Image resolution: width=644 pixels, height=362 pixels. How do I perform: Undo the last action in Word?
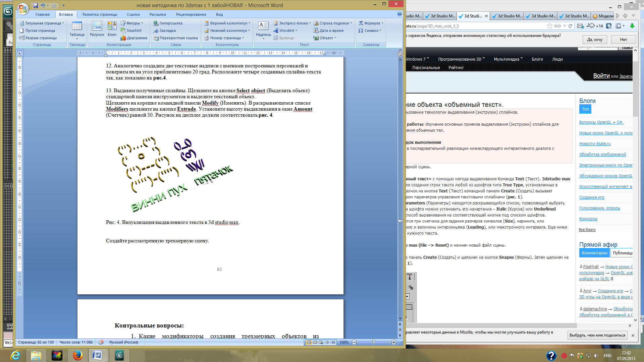tap(43, 5)
